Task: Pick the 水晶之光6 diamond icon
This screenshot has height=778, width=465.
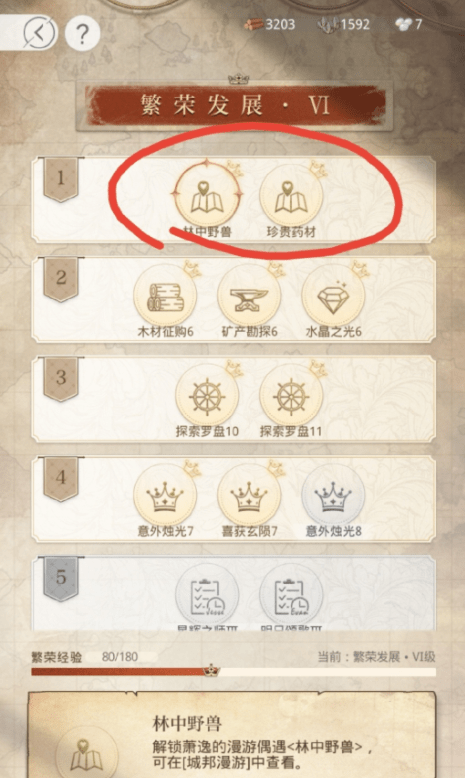Action: pos(333,296)
